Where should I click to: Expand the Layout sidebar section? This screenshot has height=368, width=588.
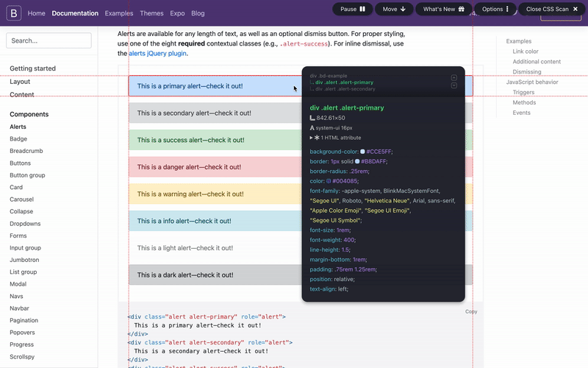[20, 82]
